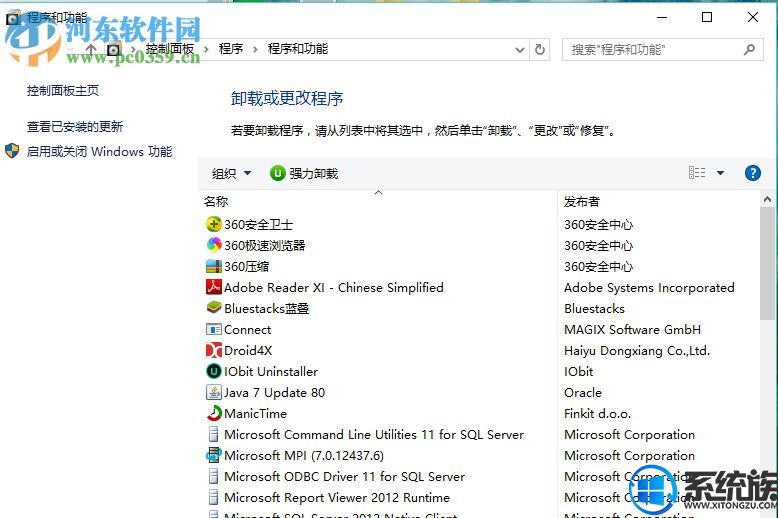Screen dimensions: 778x518
Task: Select the Bluestacks蓝叠 row name
Action: click(x=266, y=309)
